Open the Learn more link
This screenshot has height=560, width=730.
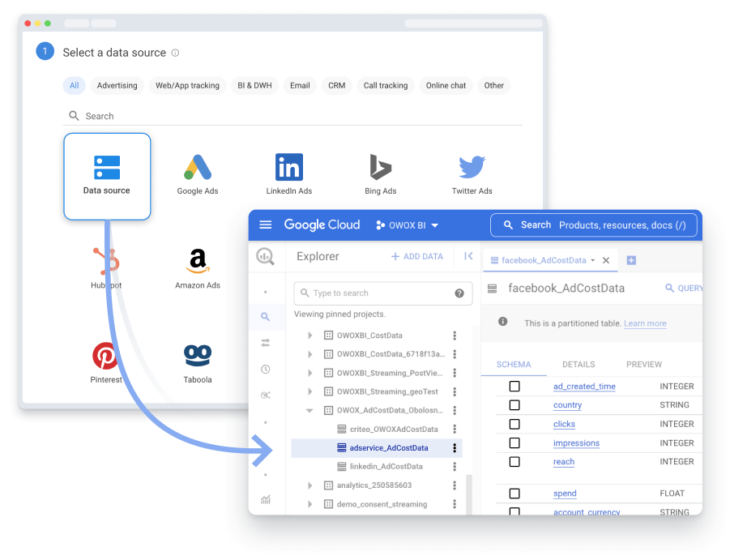(645, 323)
